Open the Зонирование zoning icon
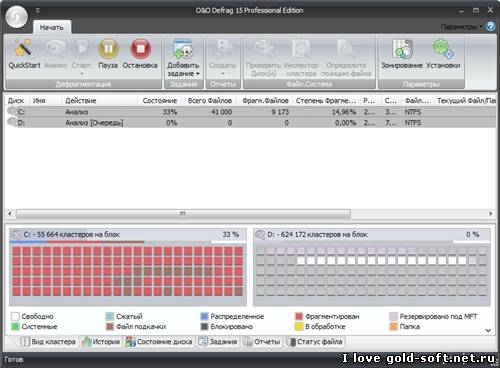Viewport: 500px width, 368px height. [402, 49]
